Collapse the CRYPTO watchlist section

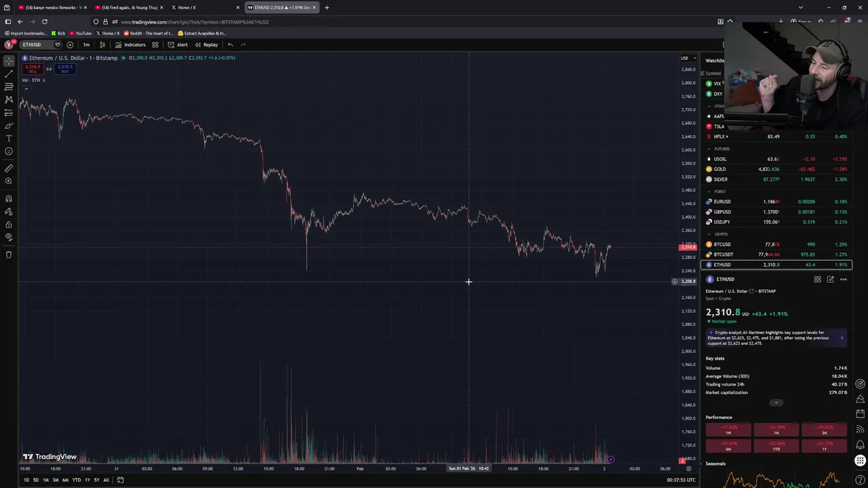pyautogui.click(x=709, y=234)
